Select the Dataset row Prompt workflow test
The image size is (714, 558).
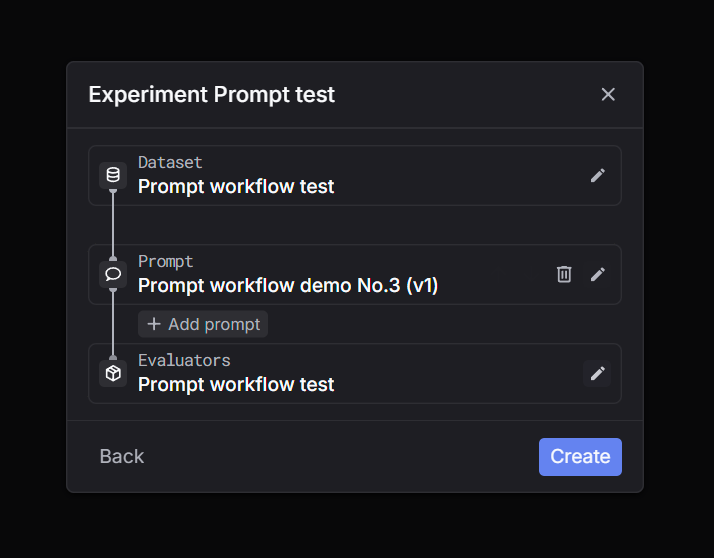coord(236,187)
